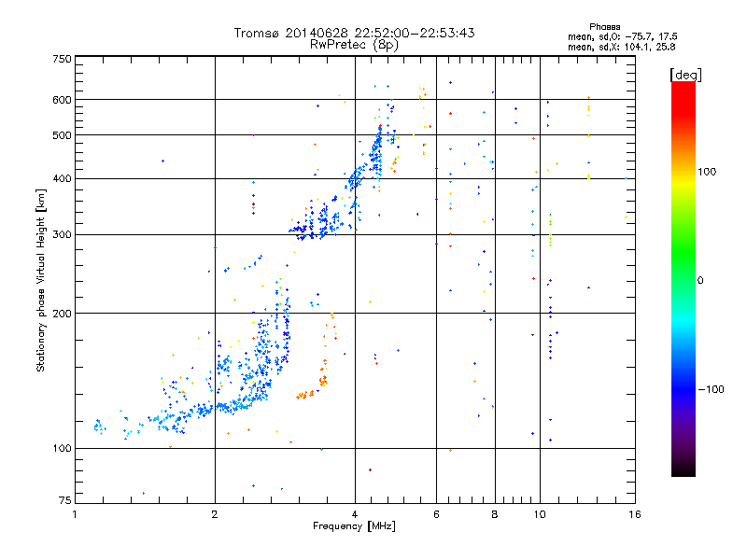This screenshot has width=747, height=560.
Task: Click the frequency axis tick "16"
Action: (635, 514)
